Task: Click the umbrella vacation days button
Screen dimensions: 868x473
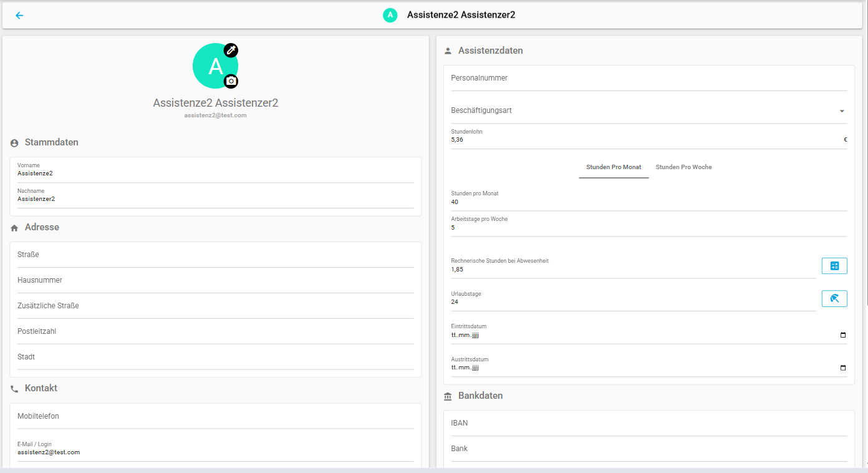Action: (834, 299)
